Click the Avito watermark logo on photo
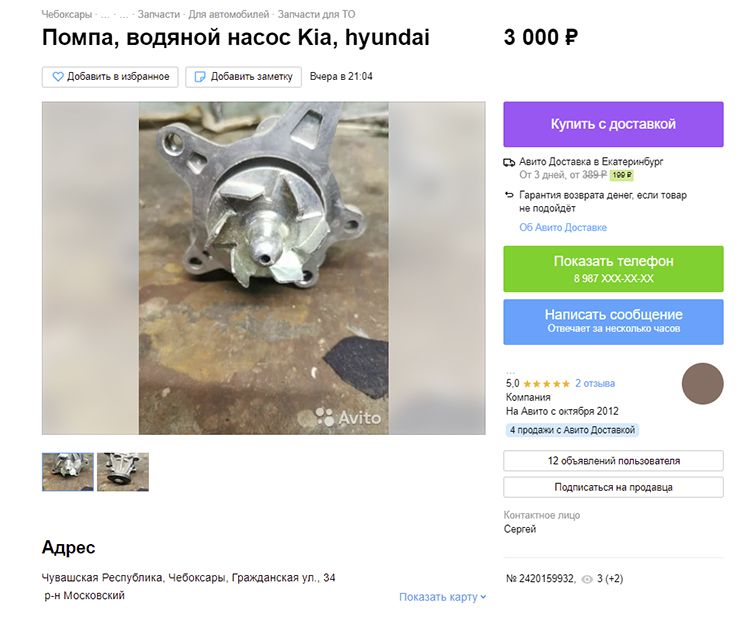The width and height of the screenshot is (740, 617). pos(348,417)
